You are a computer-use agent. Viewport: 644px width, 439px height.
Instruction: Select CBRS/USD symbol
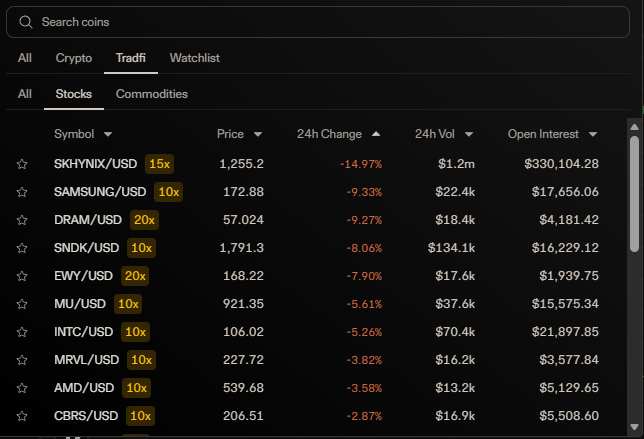coord(86,416)
